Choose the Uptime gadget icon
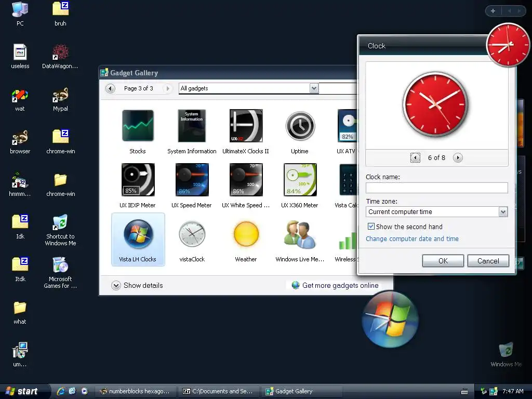Screen dimensions: 532x399 point(300,126)
